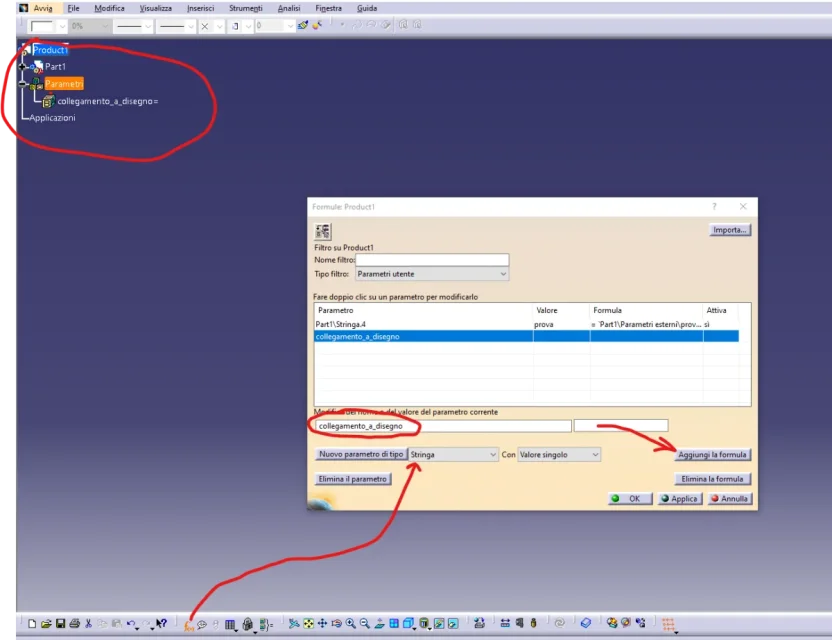Select the Zoom In magnifier icon
This screenshot has width=832, height=640.
[x=351, y=624]
